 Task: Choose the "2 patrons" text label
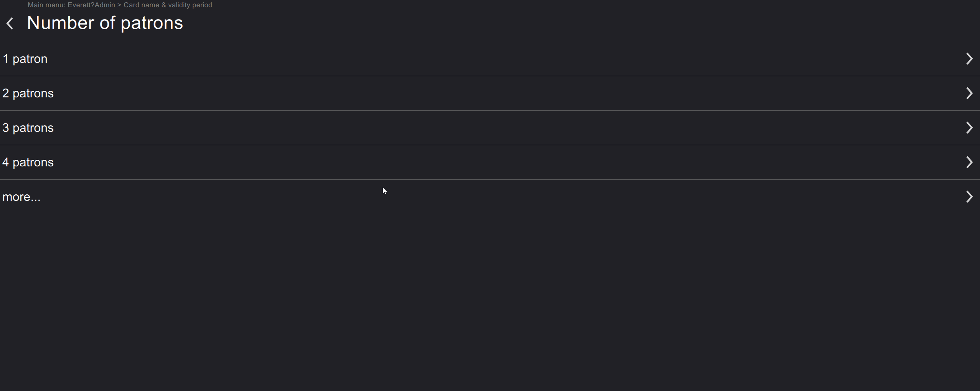tap(28, 94)
